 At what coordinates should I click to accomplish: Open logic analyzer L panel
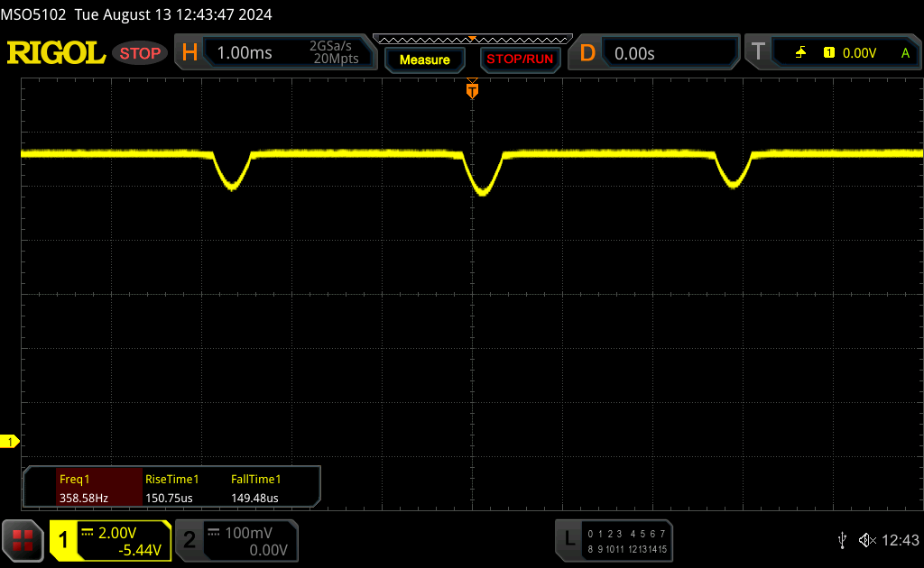pos(569,539)
